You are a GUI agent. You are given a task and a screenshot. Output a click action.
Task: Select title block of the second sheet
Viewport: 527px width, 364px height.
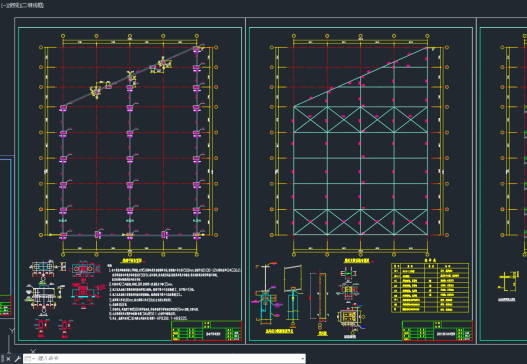(437, 331)
